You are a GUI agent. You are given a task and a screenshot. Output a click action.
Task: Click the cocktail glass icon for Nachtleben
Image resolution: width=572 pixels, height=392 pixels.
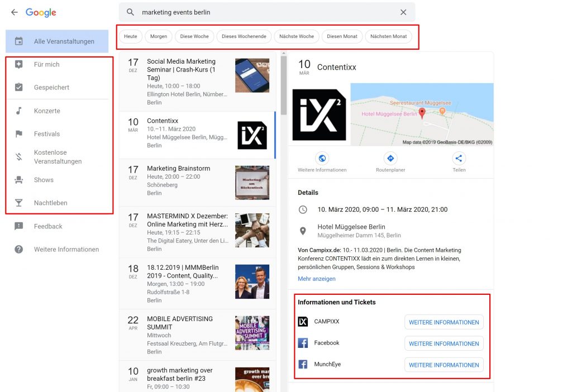(x=18, y=203)
